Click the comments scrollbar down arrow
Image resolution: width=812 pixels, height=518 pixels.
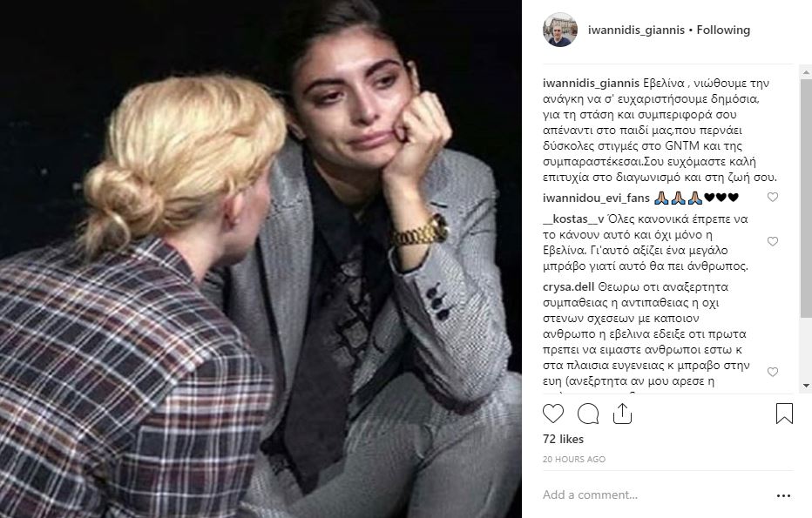point(806,386)
